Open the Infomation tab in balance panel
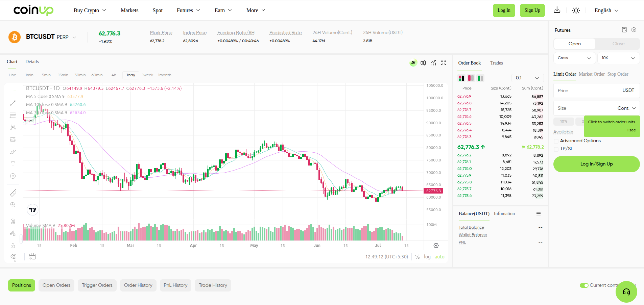The height and width of the screenshot is (305, 644). coord(504,213)
